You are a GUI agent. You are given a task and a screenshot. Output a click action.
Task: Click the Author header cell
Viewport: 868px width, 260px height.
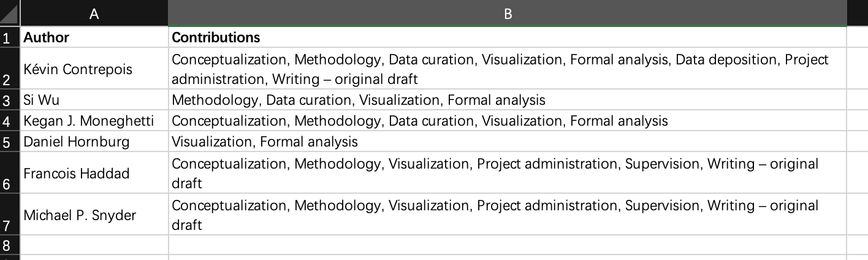pyautogui.click(x=94, y=37)
